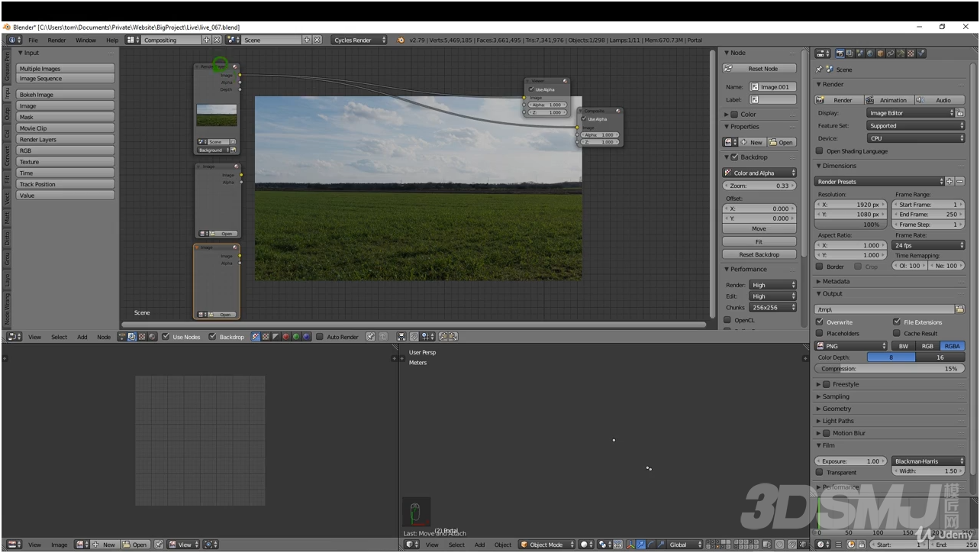Open the Cycles Render engine dropdown
The height and width of the screenshot is (553, 980).
click(359, 40)
